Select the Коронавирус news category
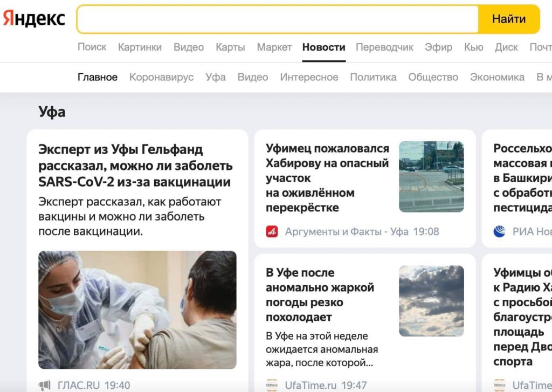Viewport: 552px width, 392px height. point(162,77)
